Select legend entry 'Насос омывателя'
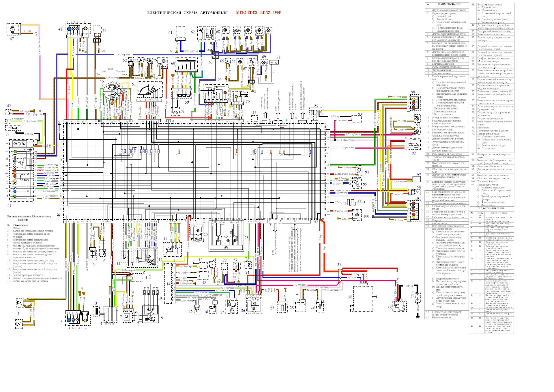The width and height of the screenshot is (554, 392). (x=441, y=318)
